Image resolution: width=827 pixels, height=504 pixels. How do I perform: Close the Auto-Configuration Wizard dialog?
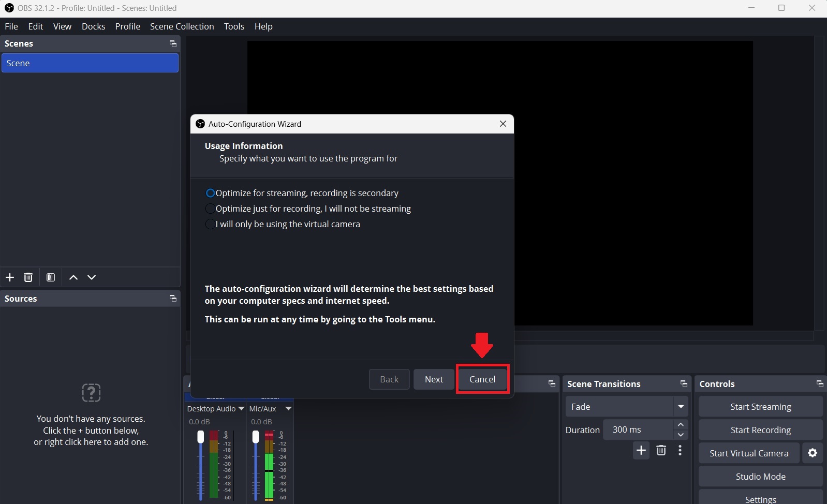pos(503,124)
